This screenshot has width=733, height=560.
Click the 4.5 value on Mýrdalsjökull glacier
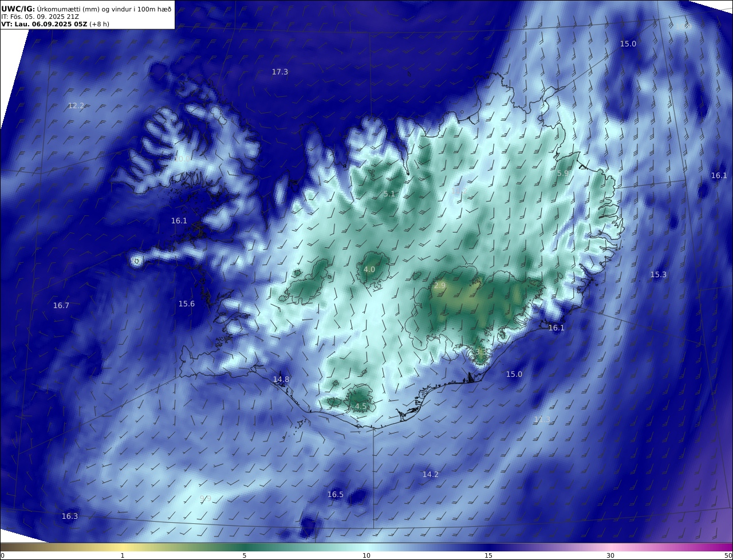361,406
